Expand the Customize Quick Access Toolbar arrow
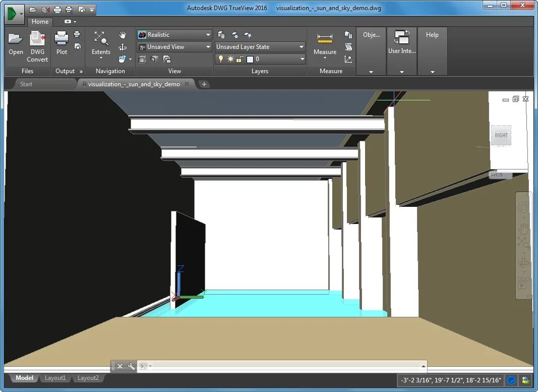The image size is (538, 392). (x=92, y=10)
